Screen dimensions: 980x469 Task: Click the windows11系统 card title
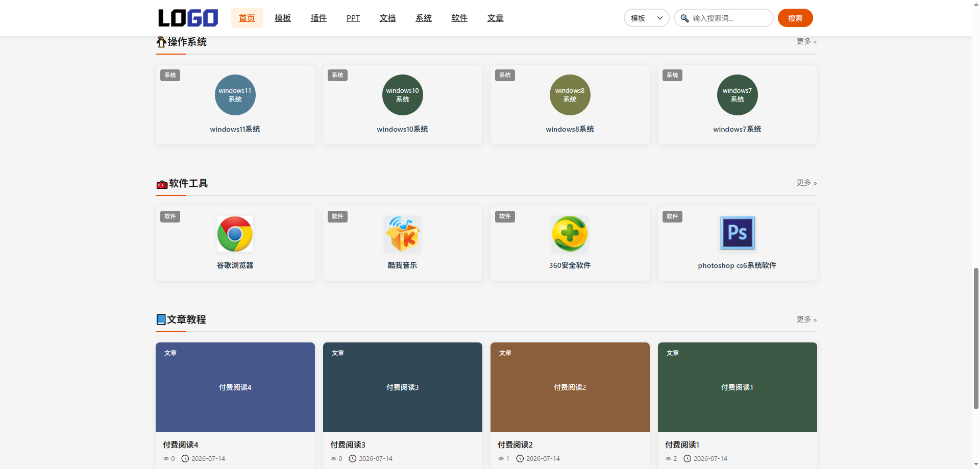point(235,129)
